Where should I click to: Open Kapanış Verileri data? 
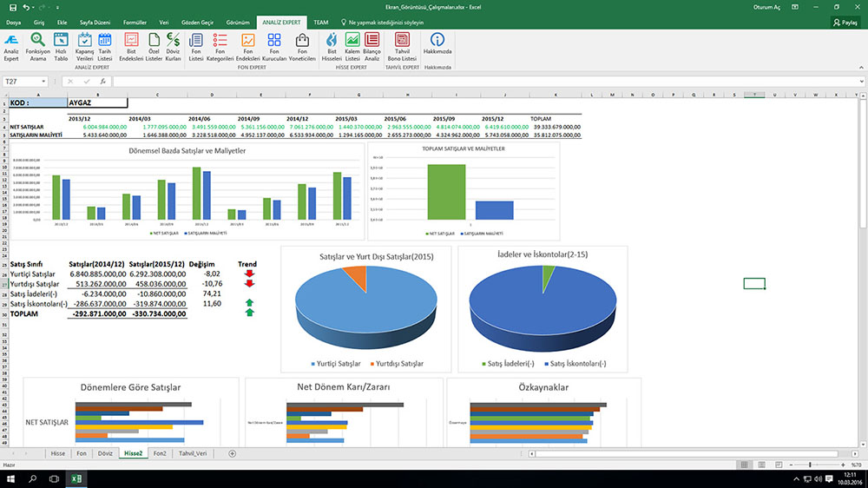85,47
